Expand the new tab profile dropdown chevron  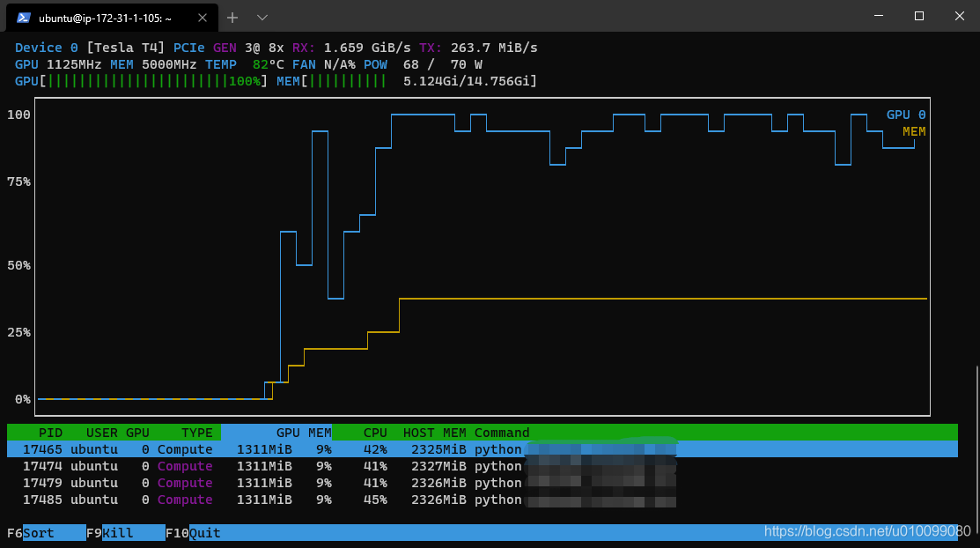pyautogui.click(x=262, y=18)
